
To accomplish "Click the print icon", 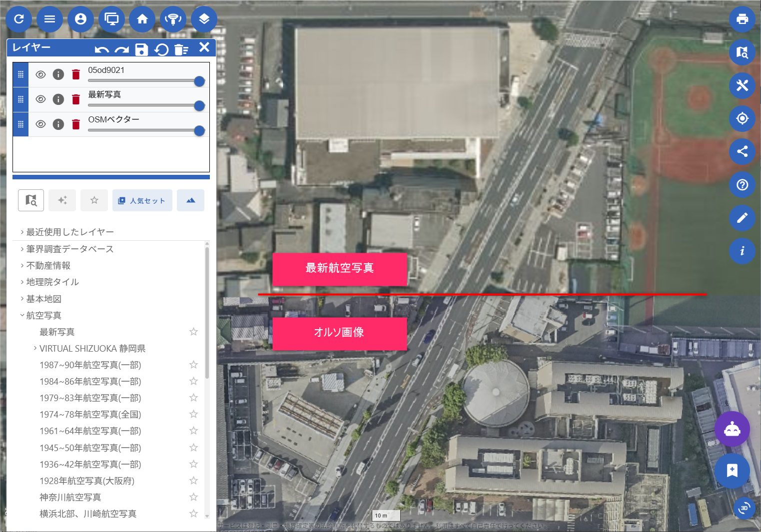I will coord(742,19).
